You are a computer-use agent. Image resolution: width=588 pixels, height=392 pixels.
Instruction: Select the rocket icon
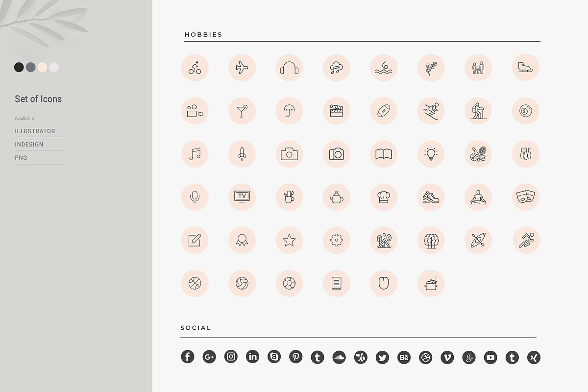click(242, 154)
